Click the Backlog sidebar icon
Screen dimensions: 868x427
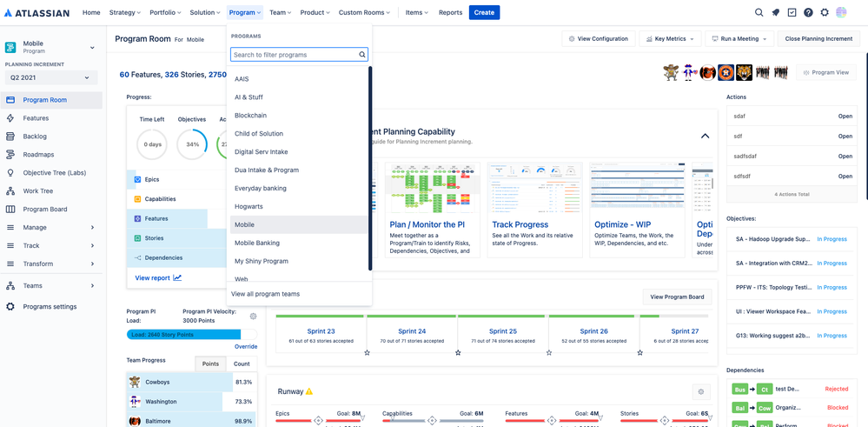[10, 137]
